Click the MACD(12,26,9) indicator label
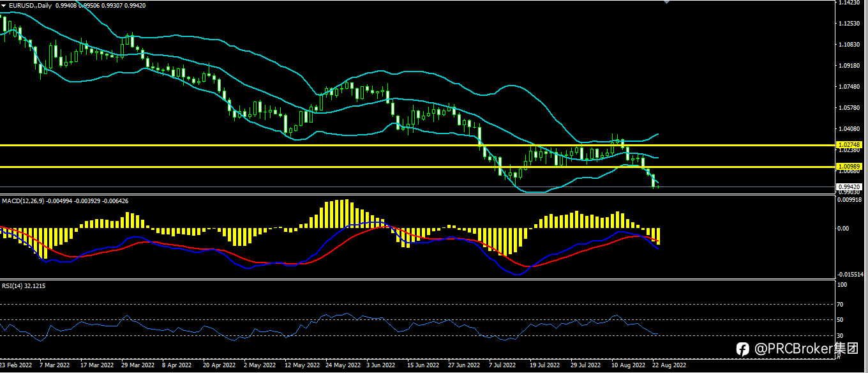The width and height of the screenshot is (868, 373). tap(23, 201)
